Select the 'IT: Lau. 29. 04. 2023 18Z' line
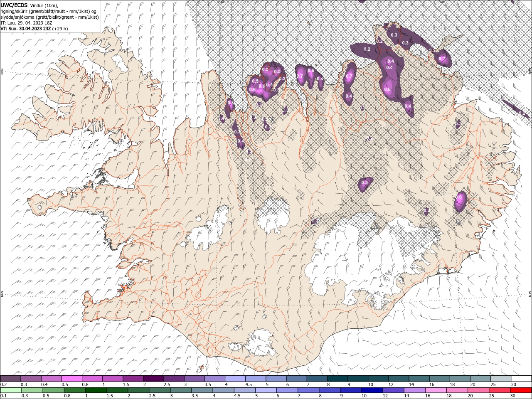The image size is (532, 399). tap(26, 23)
